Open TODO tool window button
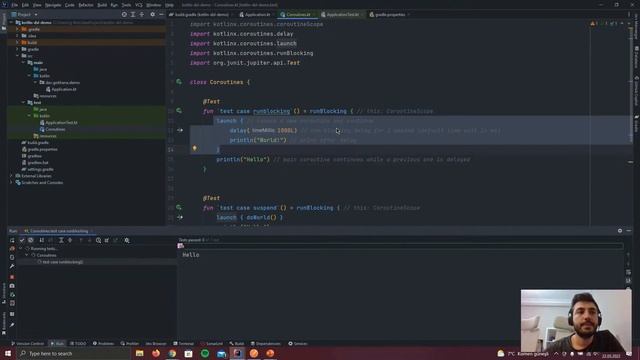This screenshot has height=360, width=640. [x=78, y=344]
